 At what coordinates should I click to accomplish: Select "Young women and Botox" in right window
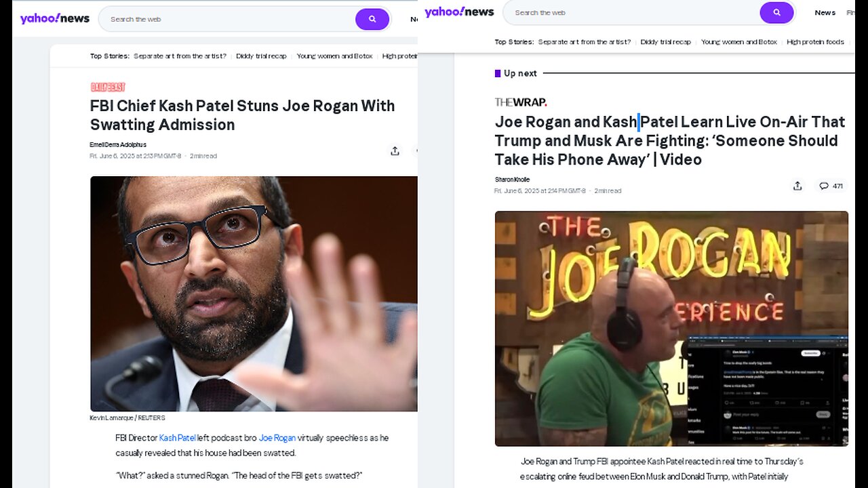(738, 42)
